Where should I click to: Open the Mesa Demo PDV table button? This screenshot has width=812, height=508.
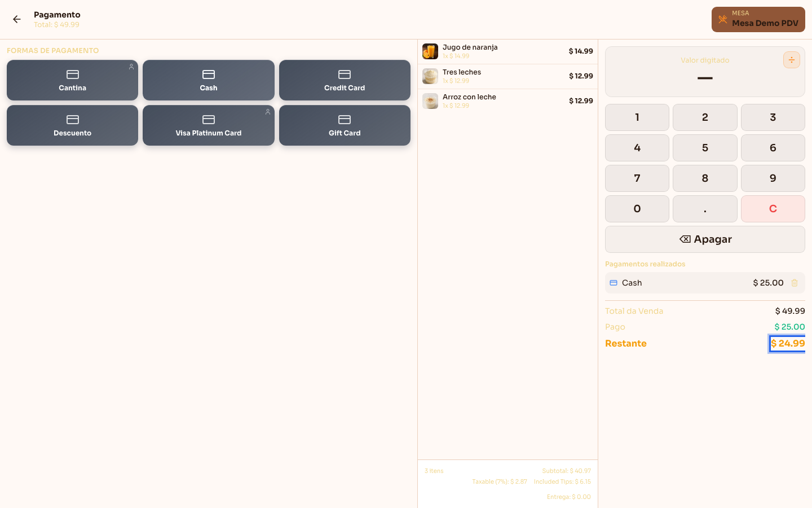click(758, 19)
